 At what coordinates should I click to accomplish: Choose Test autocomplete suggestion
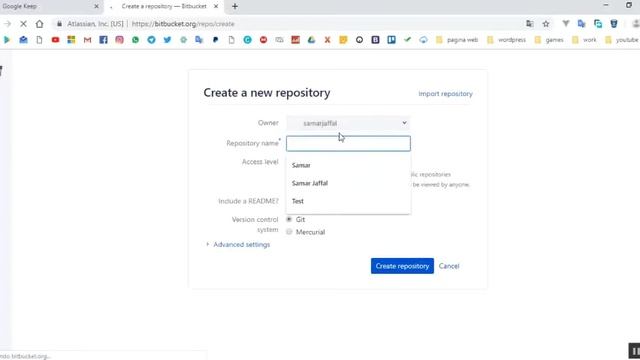coord(348,201)
